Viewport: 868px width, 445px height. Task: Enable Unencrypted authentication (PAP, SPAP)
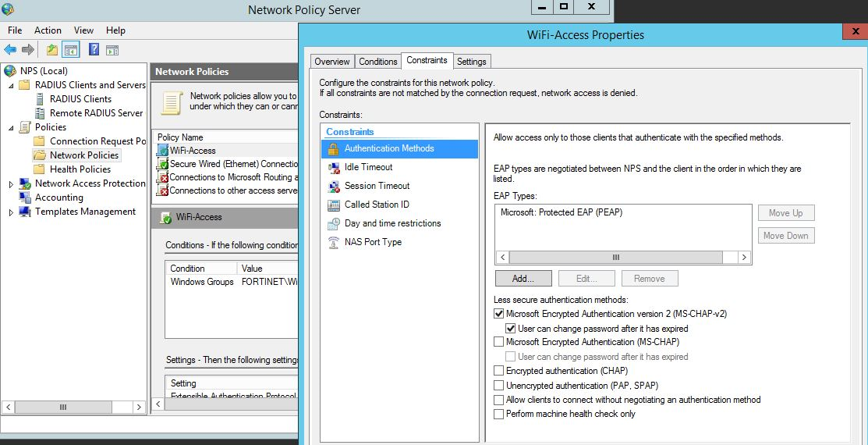pyautogui.click(x=499, y=386)
